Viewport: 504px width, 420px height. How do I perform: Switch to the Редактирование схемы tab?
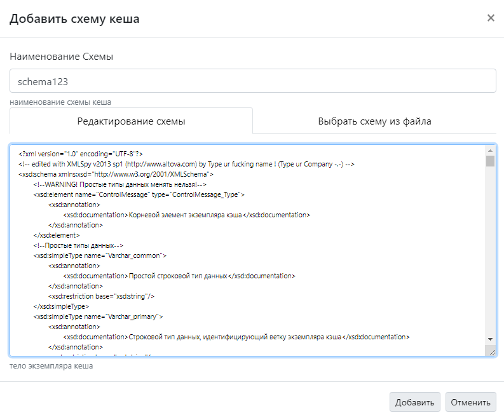(x=131, y=121)
